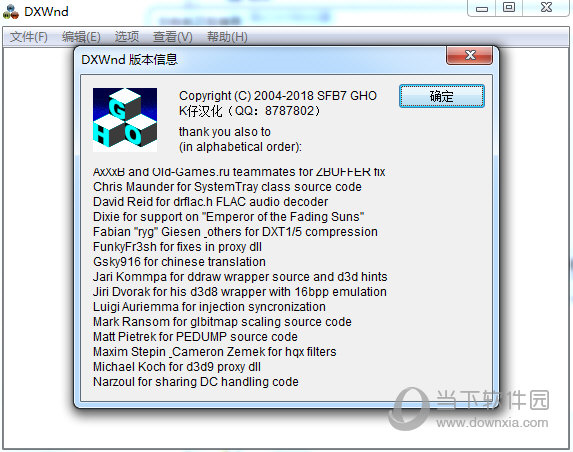Select the Jari Kommpa ddraw wrapper line
The height and width of the screenshot is (452, 573).
(240, 277)
